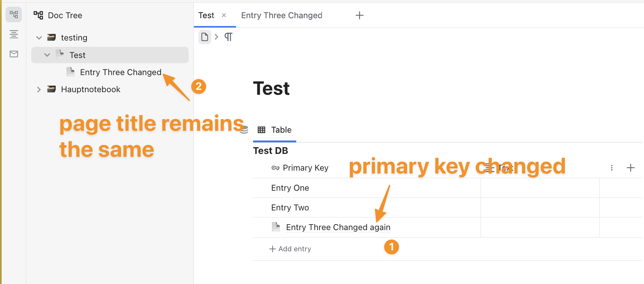Select the Table view tab

coord(275,130)
